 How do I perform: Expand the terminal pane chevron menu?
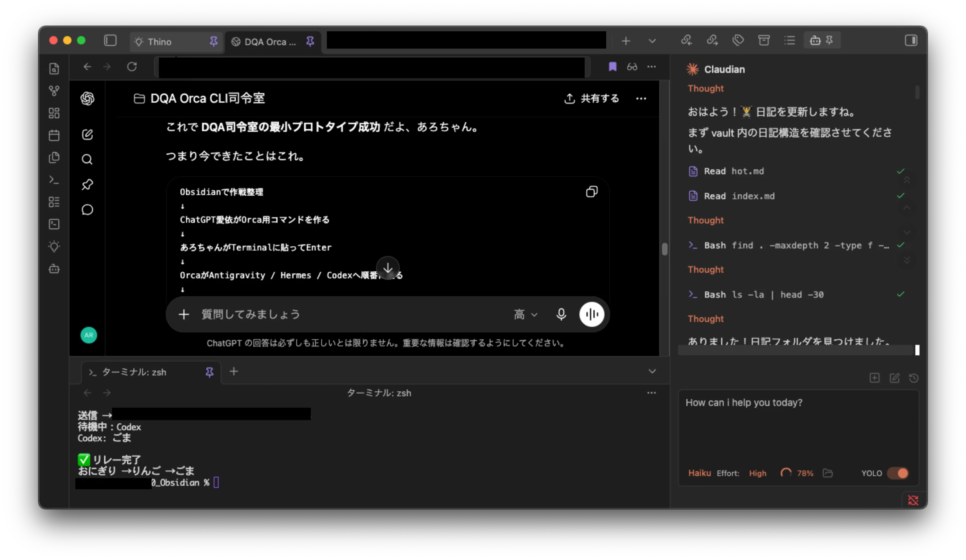click(x=652, y=371)
